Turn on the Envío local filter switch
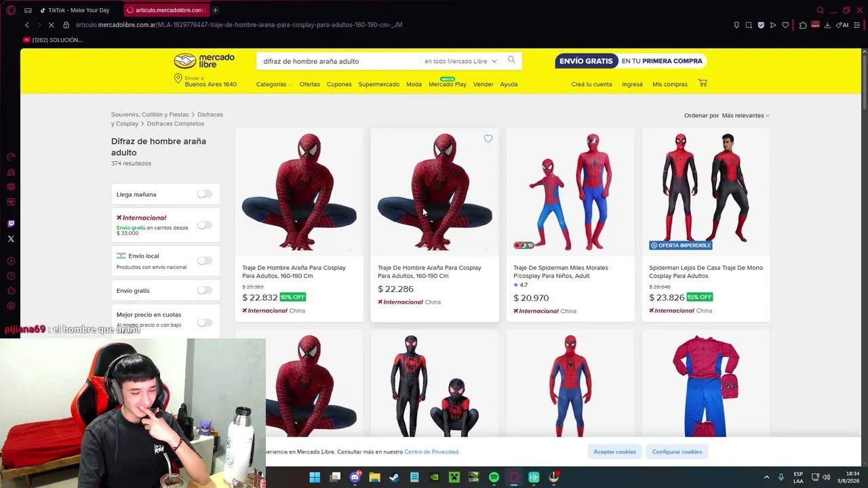Viewport: 868px width, 488px height. (205, 260)
